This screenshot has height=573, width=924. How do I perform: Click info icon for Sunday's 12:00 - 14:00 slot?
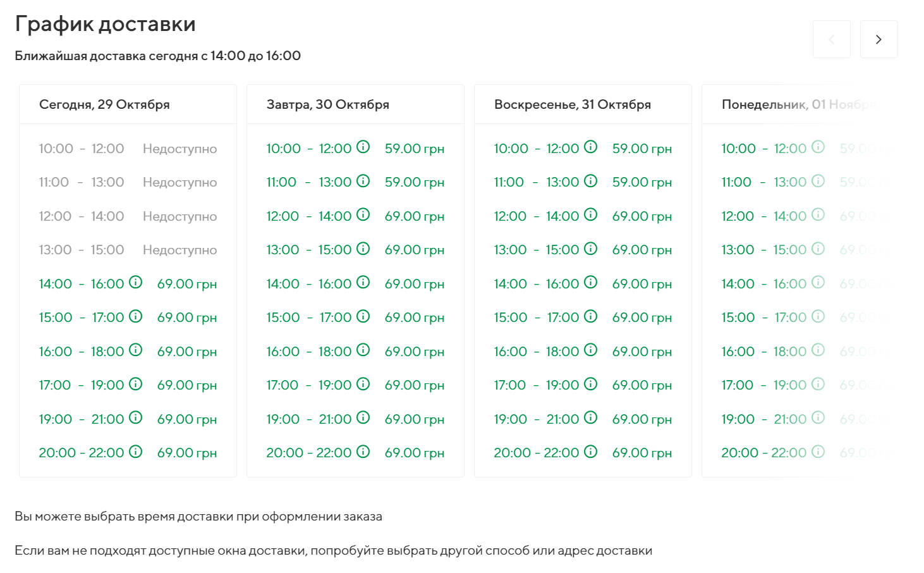(x=590, y=214)
